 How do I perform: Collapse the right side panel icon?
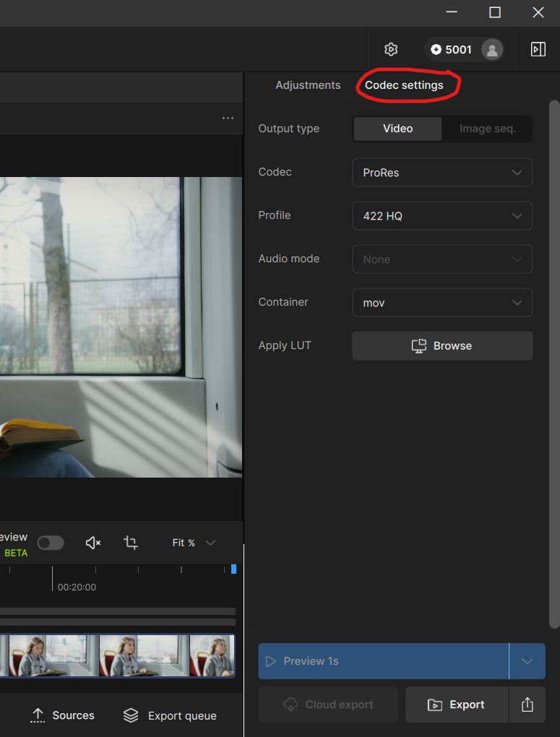[x=538, y=49]
